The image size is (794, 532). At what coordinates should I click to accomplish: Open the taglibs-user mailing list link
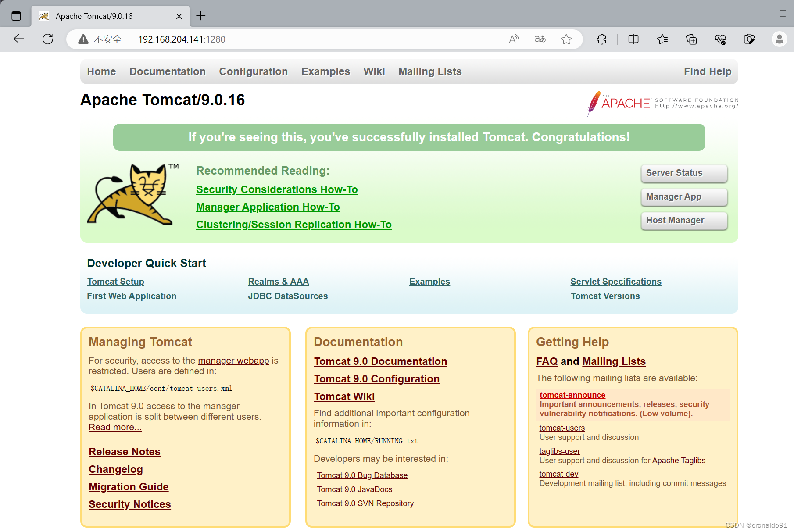pyautogui.click(x=560, y=451)
